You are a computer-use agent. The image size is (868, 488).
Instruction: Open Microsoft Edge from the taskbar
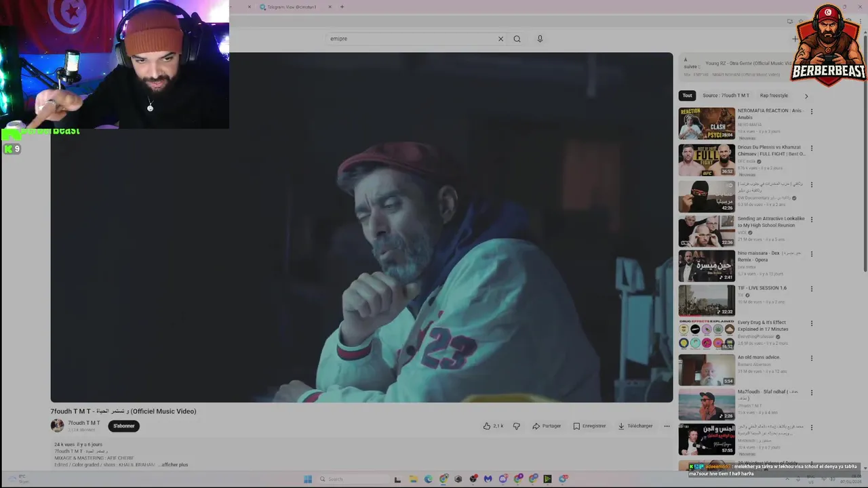tap(428, 479)
